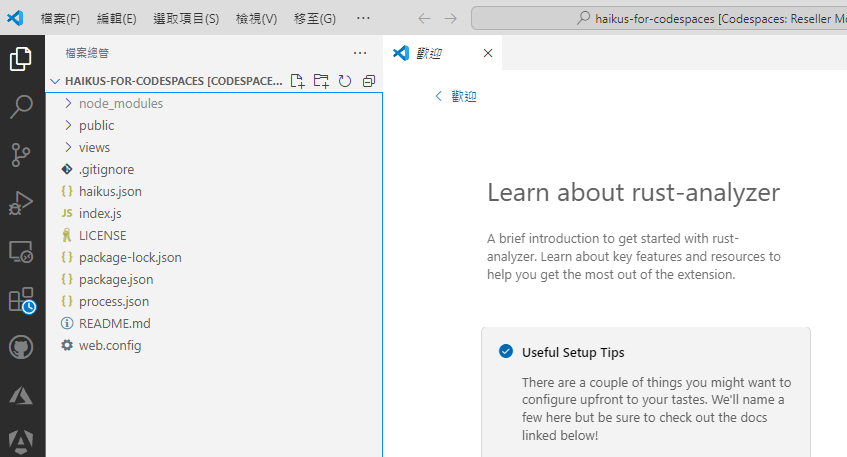Open the package-lock.json file
847x457 pixels.
[214, 258]
